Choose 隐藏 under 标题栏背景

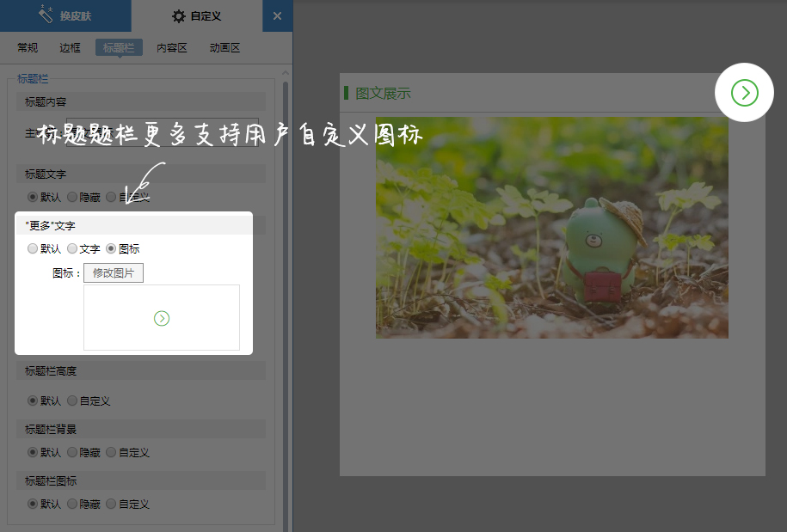71,452
